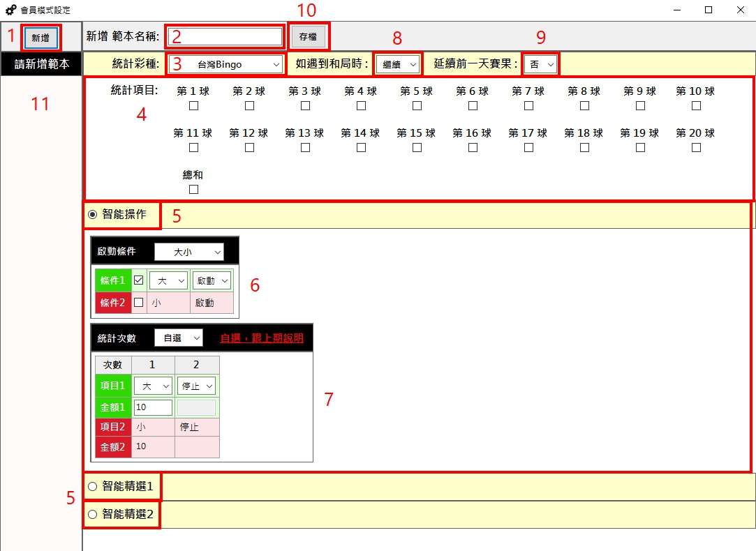This screenshot has width=756, height=551.
Task: Open the 延續前一天賽果 dropdown
Action: [541, 64]
